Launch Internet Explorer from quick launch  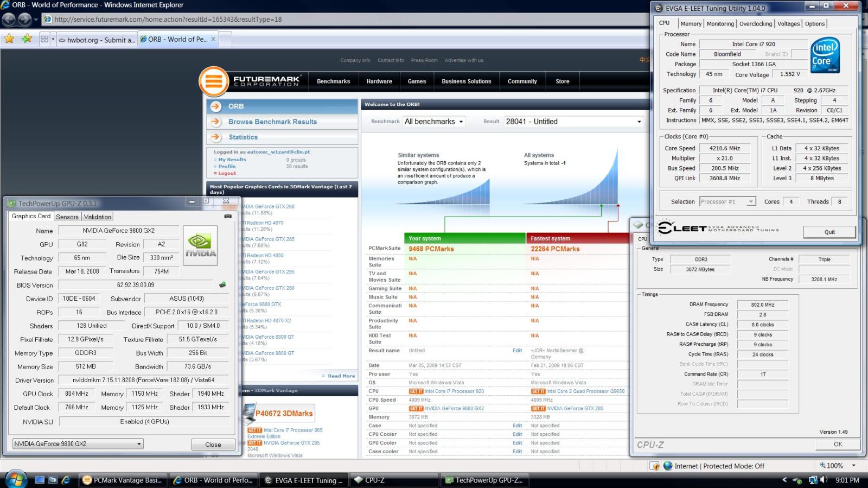coord(66,480)
